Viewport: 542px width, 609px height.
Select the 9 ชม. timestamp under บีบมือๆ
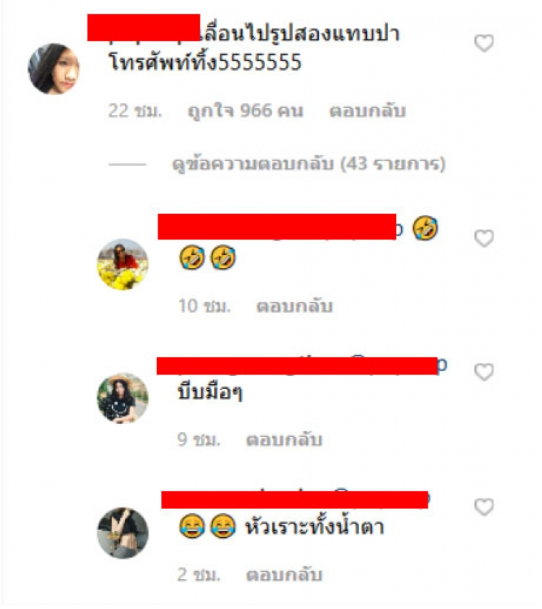coord(199,440)
